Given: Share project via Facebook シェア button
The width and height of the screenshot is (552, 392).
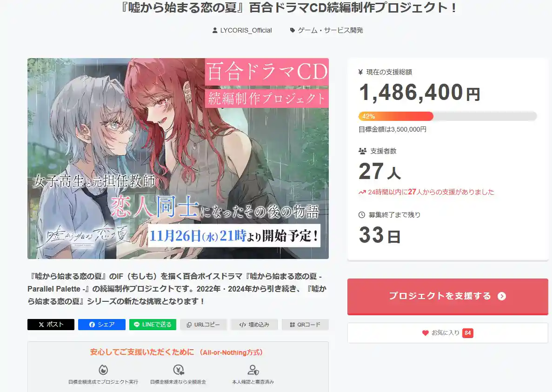Looking at the screenshot, I should 102,325.
